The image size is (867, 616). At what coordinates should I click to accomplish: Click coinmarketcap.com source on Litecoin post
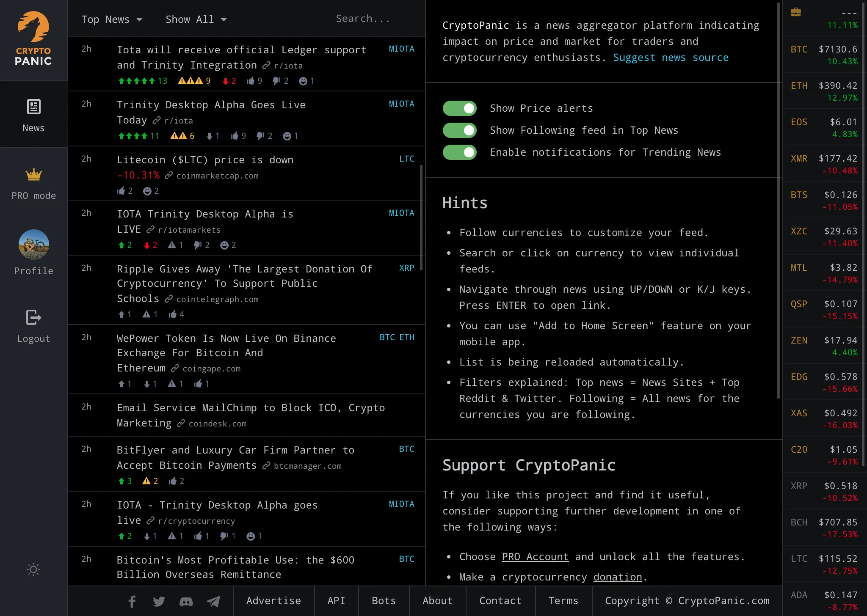tap(217, 176)
